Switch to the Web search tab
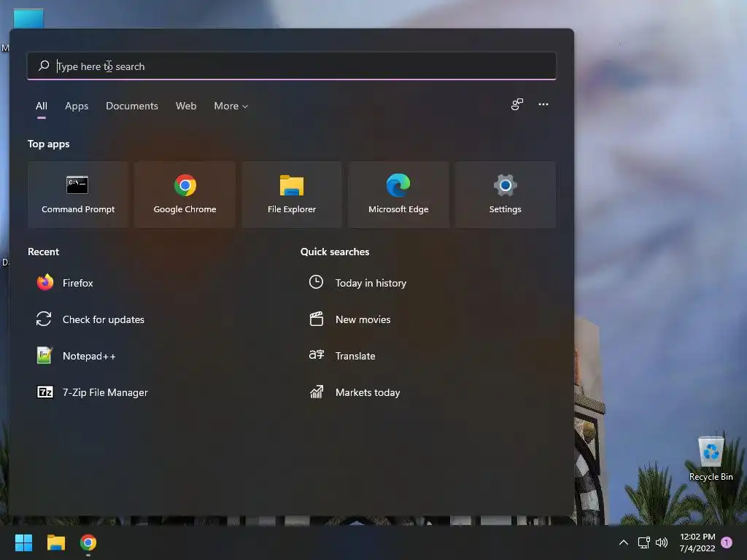 tap(186, 106)
